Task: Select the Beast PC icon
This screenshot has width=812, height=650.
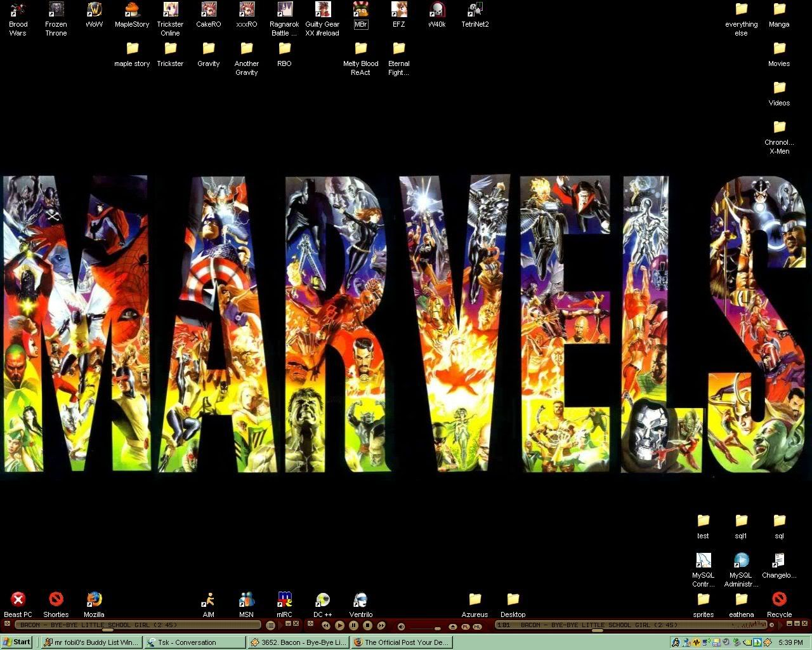Action: coord(18,606)
